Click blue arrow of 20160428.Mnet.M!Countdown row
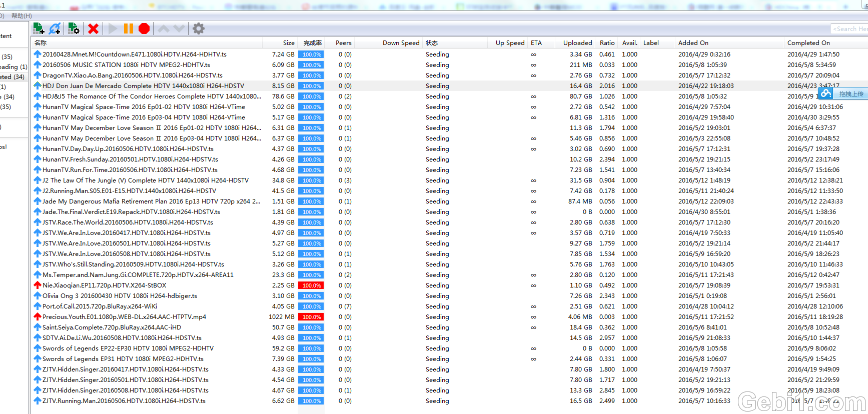This screenshot has width=868, height=414. 38,54
